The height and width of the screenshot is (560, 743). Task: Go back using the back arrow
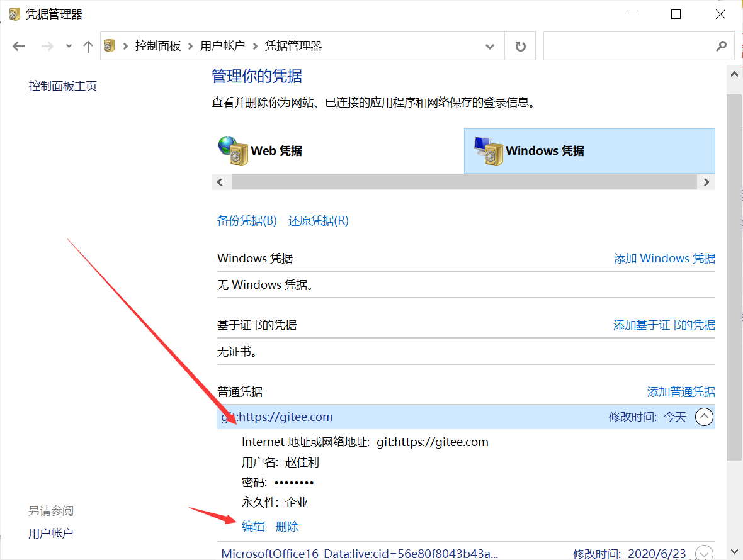(18, 46)
